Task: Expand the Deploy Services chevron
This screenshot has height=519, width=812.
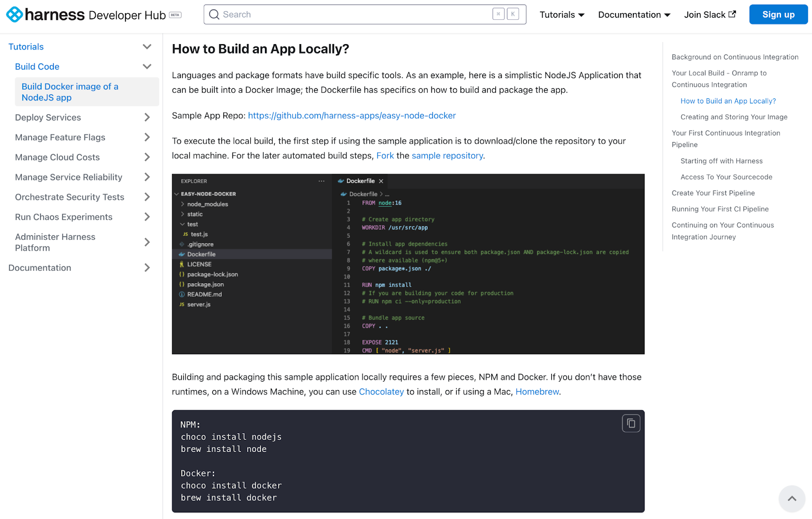Action: click(x=147, y=117)
